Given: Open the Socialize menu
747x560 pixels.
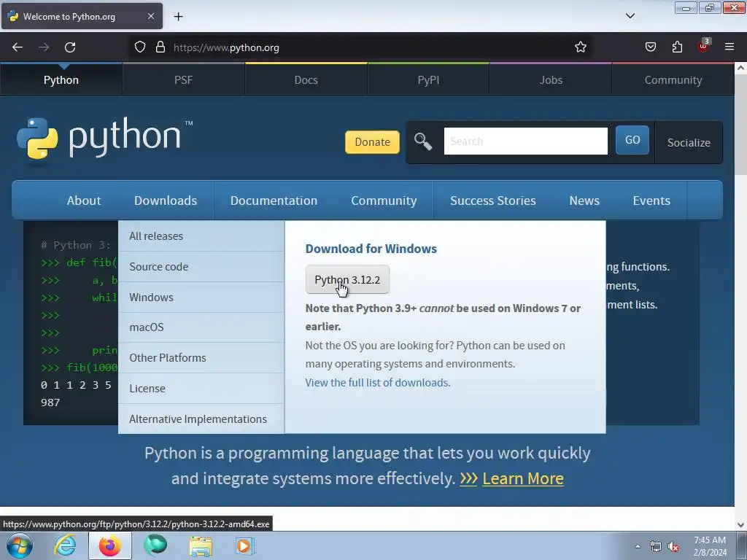Looking at the screenshot, I should click(689, 142).
